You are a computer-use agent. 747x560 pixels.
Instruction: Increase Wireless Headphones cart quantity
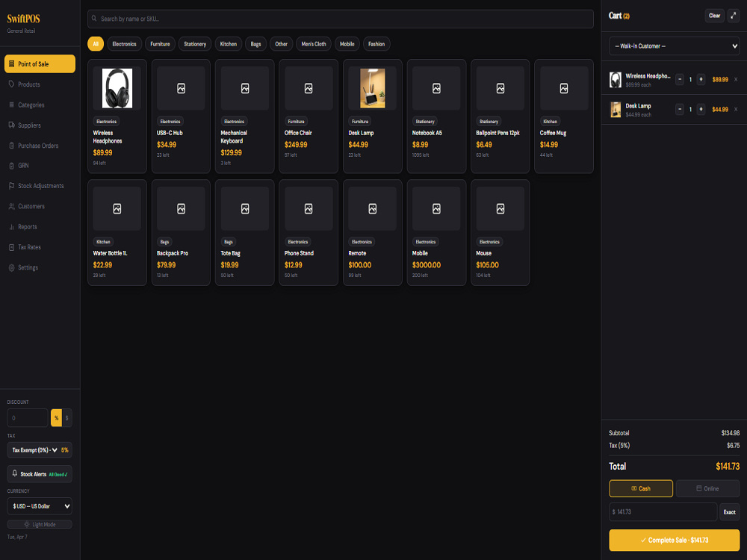point(701,80)
